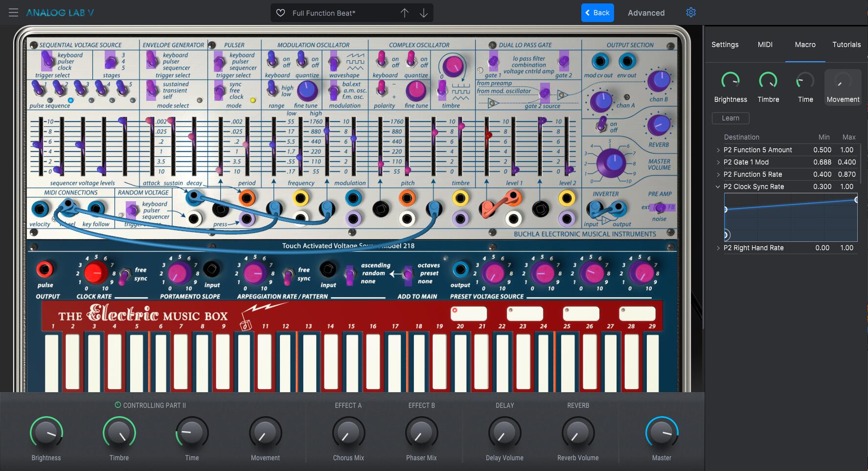Click Full Function Beat preset name
Viewport: 868px width, 471px height.
click(324, 13)
